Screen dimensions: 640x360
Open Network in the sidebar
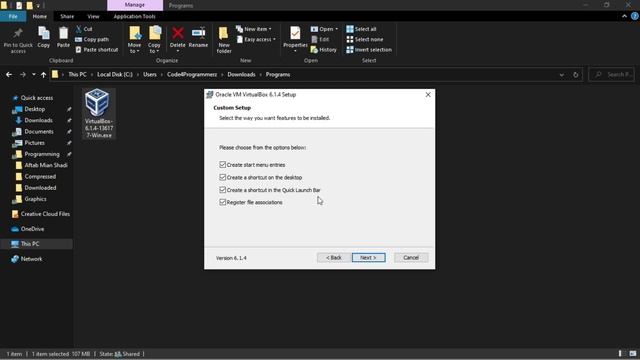(31, 259)
